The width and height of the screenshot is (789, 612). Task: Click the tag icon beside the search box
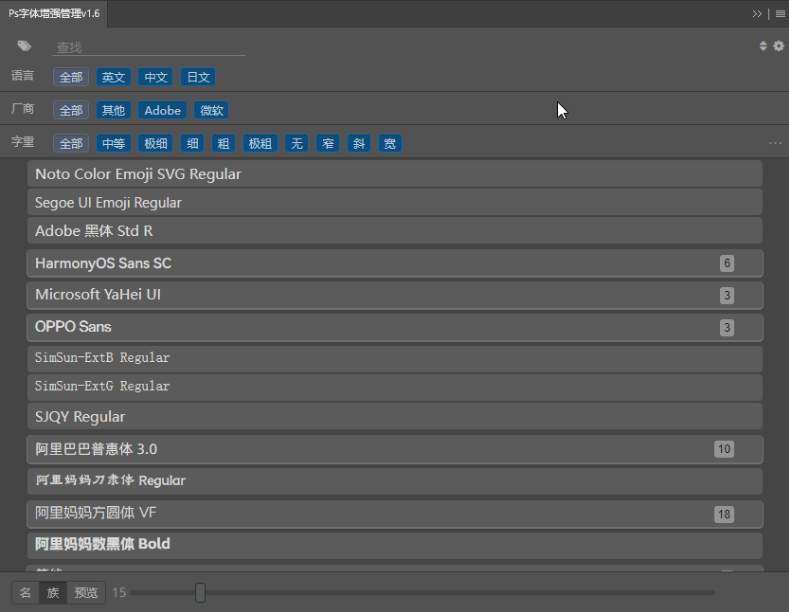coord(25,46)
